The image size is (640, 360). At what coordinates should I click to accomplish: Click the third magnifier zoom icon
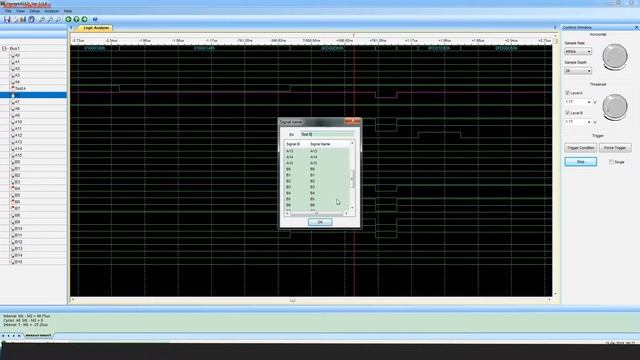58,19
